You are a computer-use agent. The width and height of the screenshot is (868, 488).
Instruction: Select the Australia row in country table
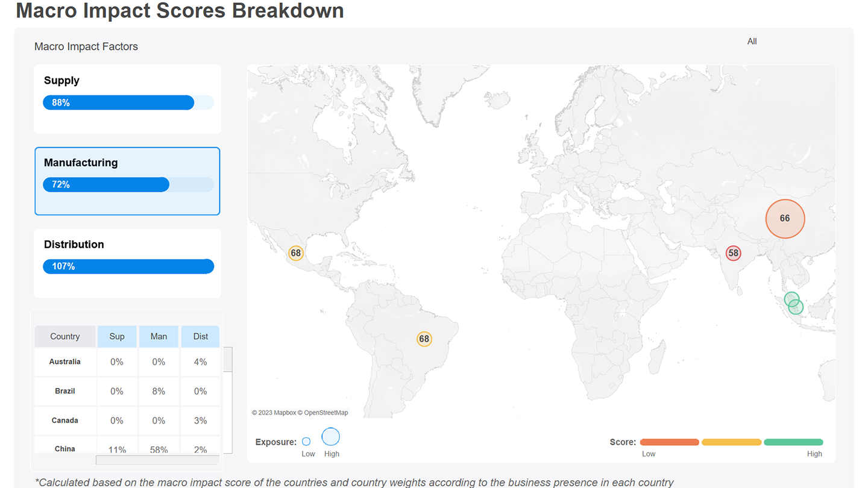click(65, 362)
